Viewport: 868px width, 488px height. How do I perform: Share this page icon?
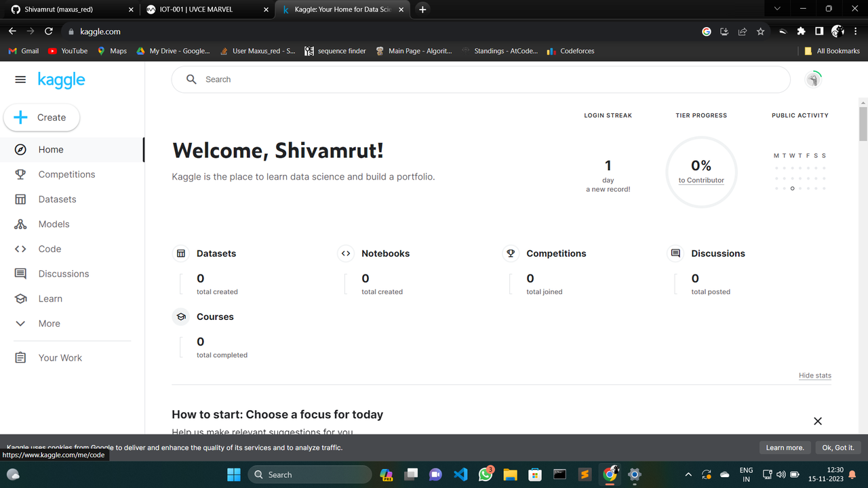(x=743, y=31)
